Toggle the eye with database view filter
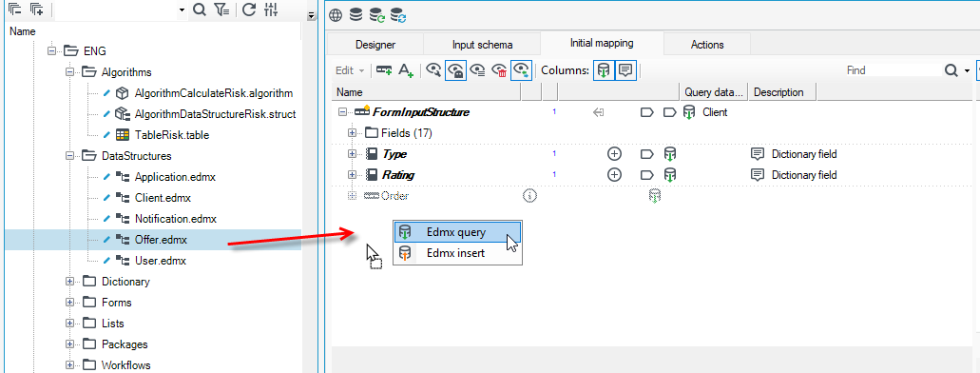 point(521,70)
